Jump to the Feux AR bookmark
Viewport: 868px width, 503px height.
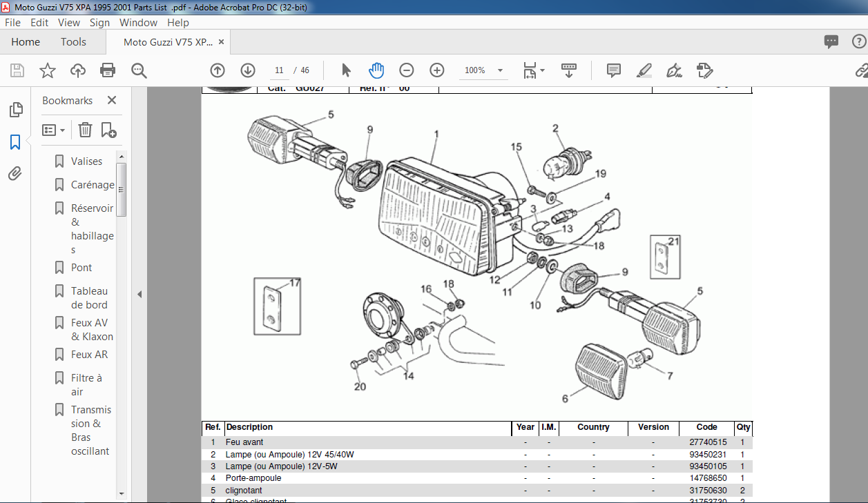pyautogui.click(x=89, y=355)
